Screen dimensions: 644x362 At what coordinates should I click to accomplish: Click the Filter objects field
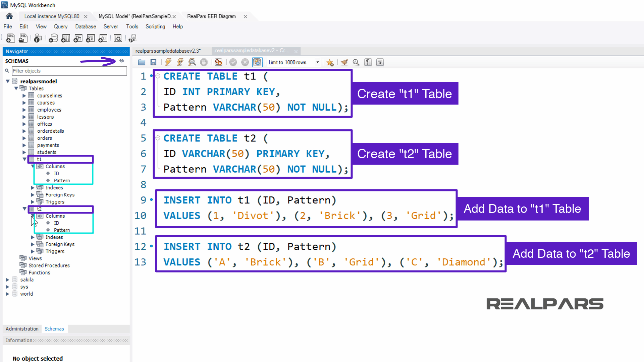69,71
